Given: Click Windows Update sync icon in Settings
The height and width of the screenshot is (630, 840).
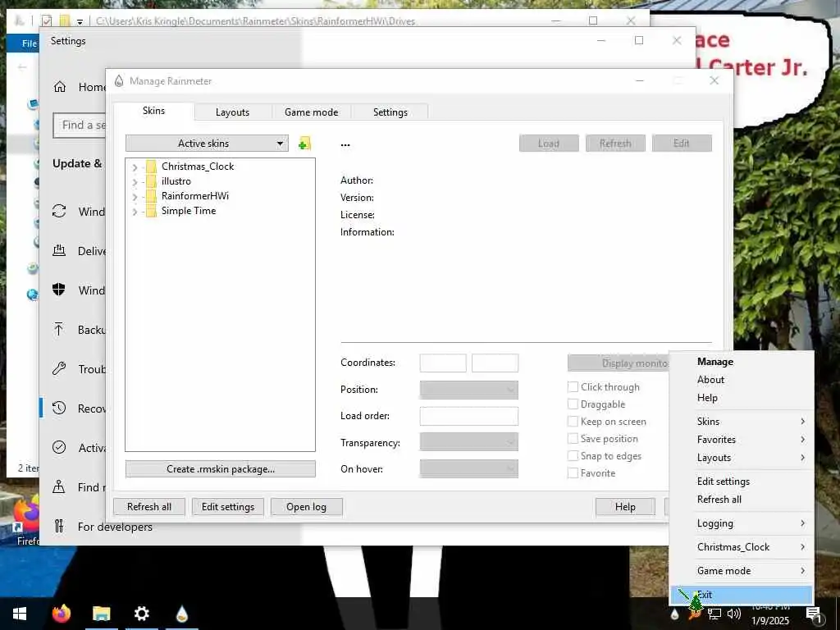Looking at the screenshot, I should point(59,211).
